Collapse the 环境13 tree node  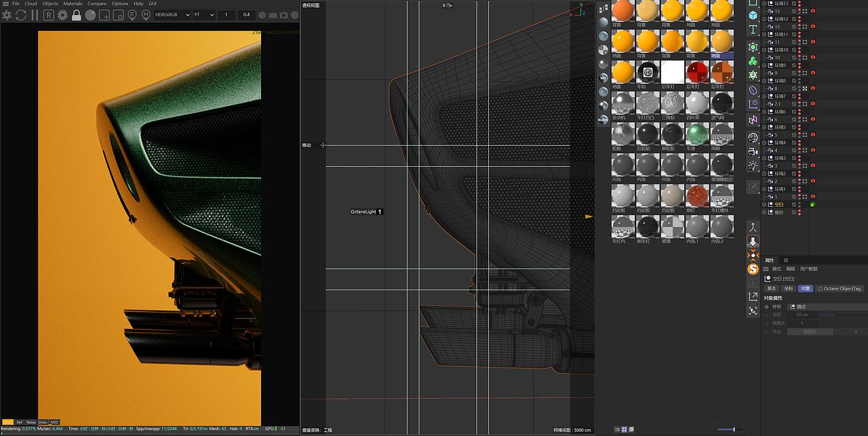(x=764, y=3)
